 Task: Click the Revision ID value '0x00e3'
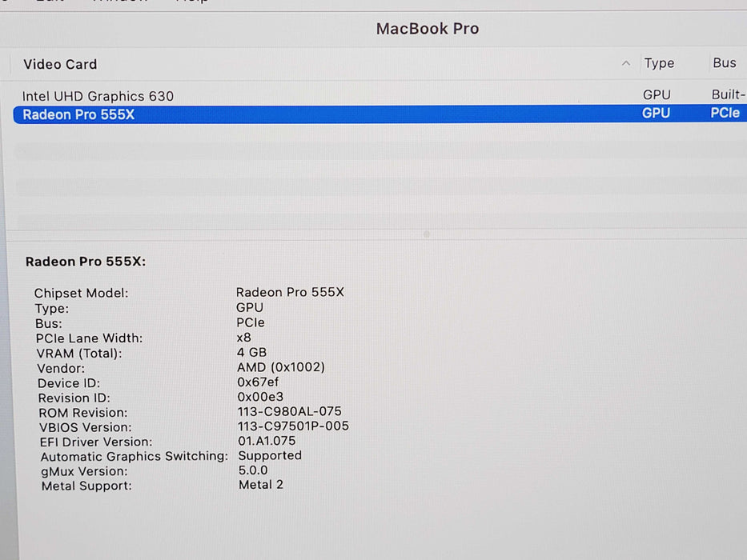click(x=260, y=397)
